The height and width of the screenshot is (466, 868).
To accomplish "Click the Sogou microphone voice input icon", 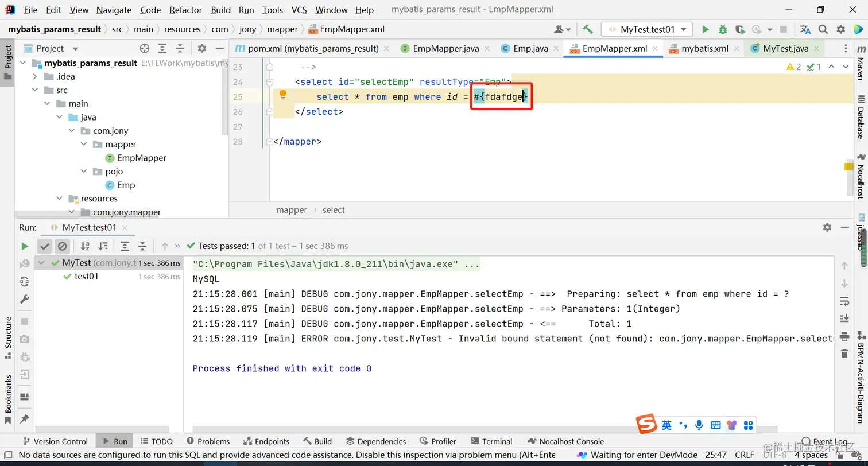I will pyautogui.click(x=699, y=425).
